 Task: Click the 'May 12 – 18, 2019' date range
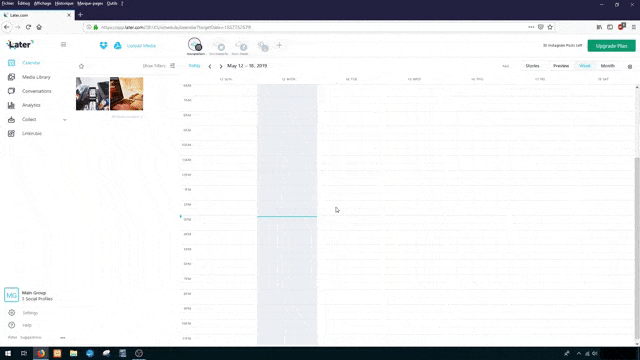[247, 66]
